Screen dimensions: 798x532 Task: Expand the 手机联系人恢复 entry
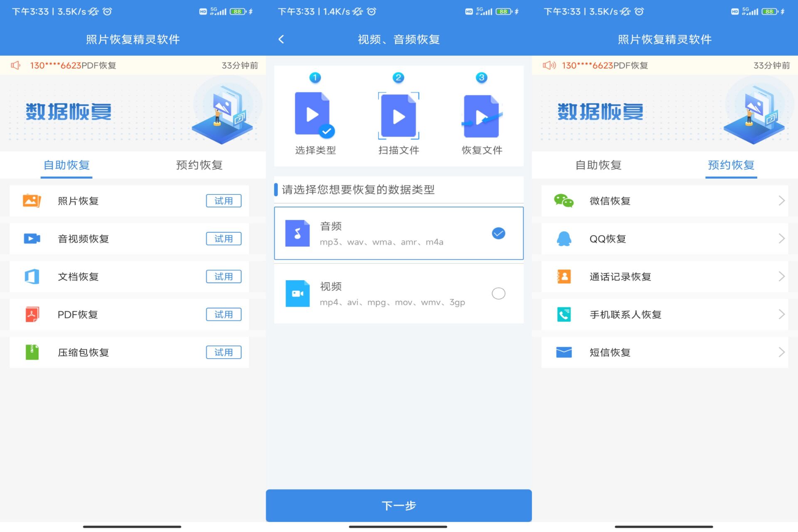point(781,315)
